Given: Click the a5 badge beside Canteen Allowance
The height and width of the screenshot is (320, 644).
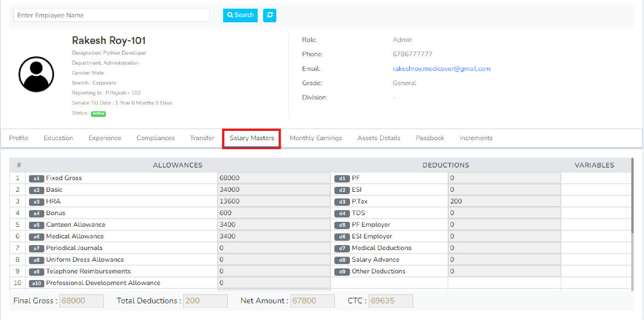Looking at the screenshot, I should coord(37,225).
